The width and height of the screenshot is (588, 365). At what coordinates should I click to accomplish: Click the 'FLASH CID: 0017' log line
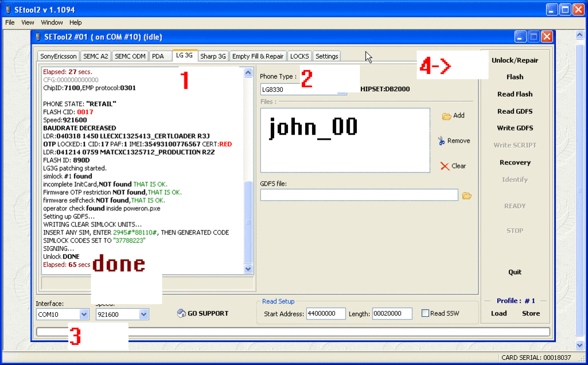[68, 112]
